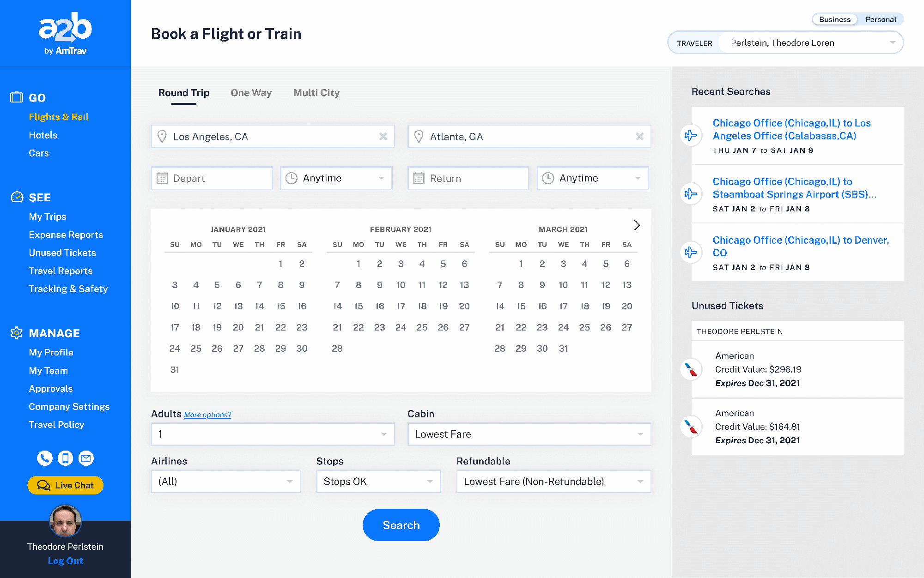Click the phone call icon in sidebar
Screen dimensions: 924x578
click(44, 458)
